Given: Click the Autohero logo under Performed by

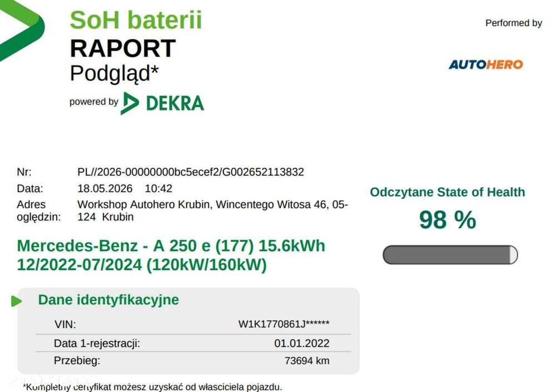Looking at the screenshot, I should [486, 64].
